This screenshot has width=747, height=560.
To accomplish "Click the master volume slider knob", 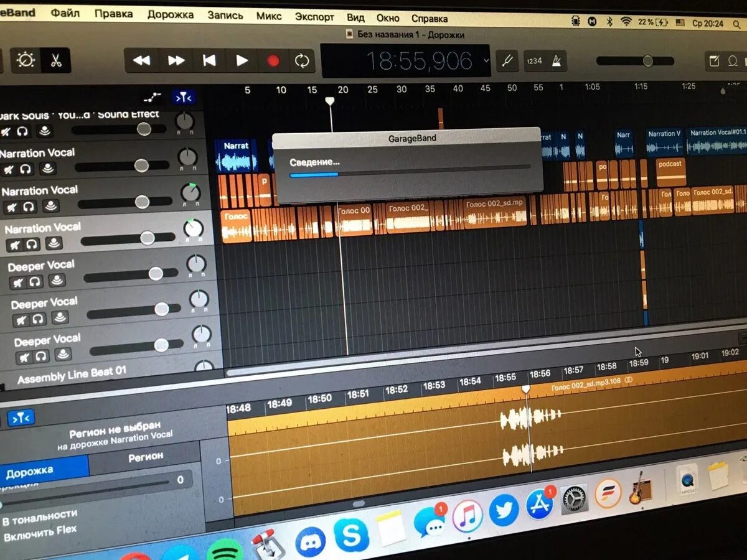I will (648, 60).
